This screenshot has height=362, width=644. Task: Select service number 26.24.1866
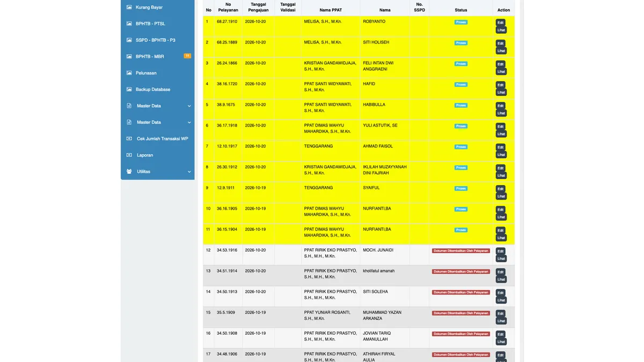click(227, 63)
